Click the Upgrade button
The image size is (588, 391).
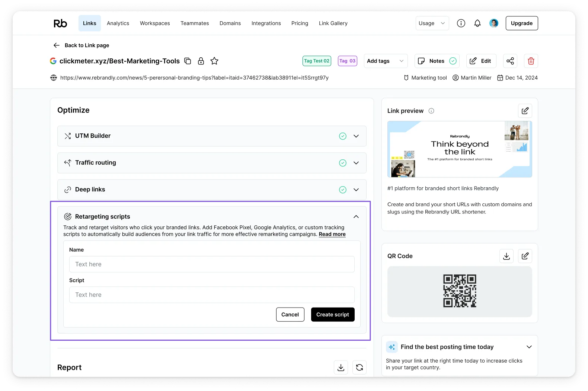click(522, 23)
